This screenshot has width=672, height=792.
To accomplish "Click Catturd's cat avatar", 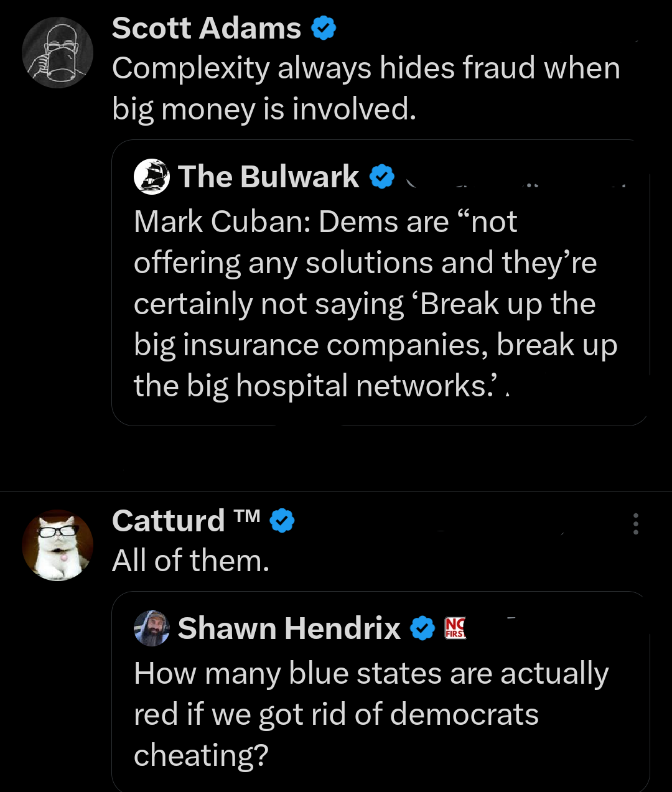I will (x=57, y=544).
